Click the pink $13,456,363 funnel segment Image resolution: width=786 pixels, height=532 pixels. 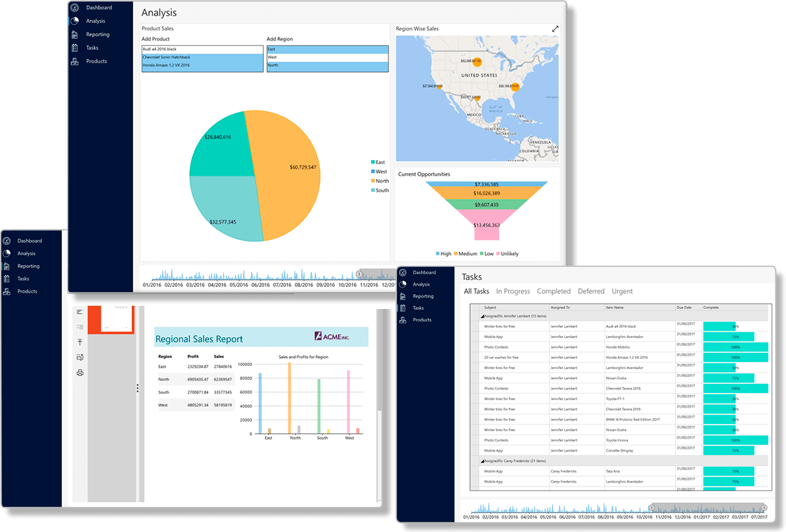click(x=486, y=225)
